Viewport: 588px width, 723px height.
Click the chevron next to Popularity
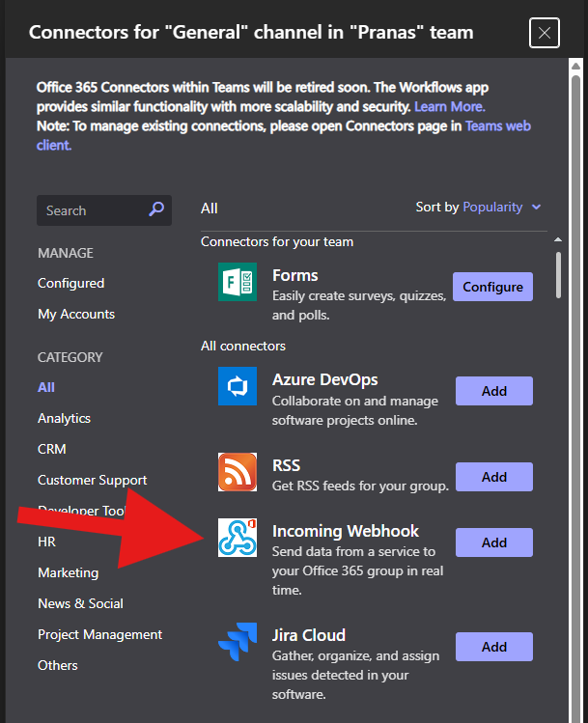tap(536, 207)
